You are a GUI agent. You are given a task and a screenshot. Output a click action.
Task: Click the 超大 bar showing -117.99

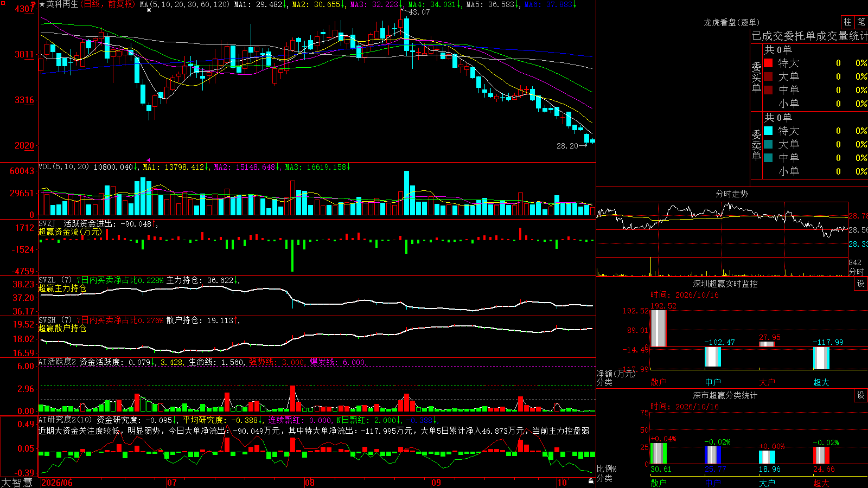[821, 357]
